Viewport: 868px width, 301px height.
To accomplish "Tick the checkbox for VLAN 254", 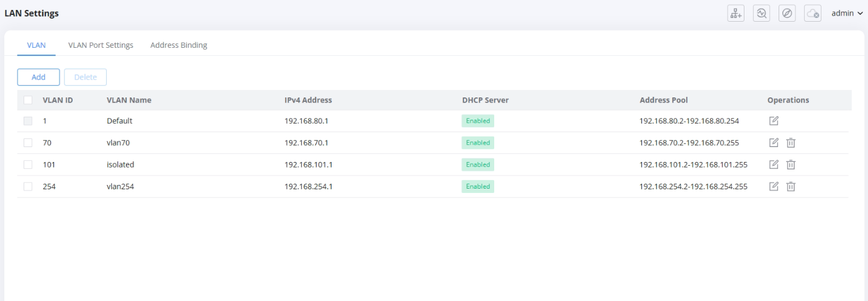I will pyautogui.click(x=28, y=186).
